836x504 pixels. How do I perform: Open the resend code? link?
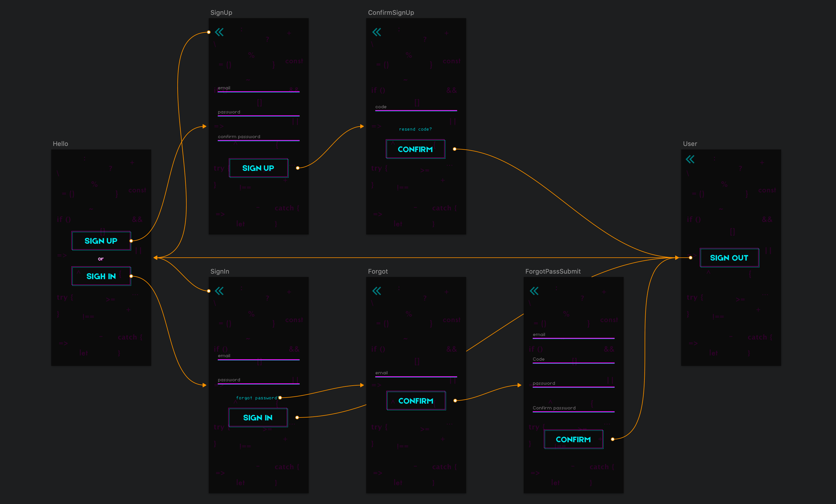click(x=415, y=129)
